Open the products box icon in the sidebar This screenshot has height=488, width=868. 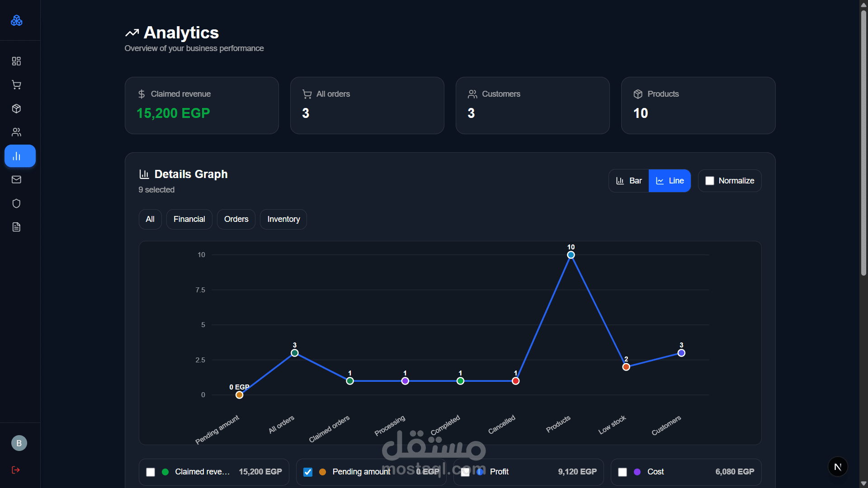coord(16,108)
